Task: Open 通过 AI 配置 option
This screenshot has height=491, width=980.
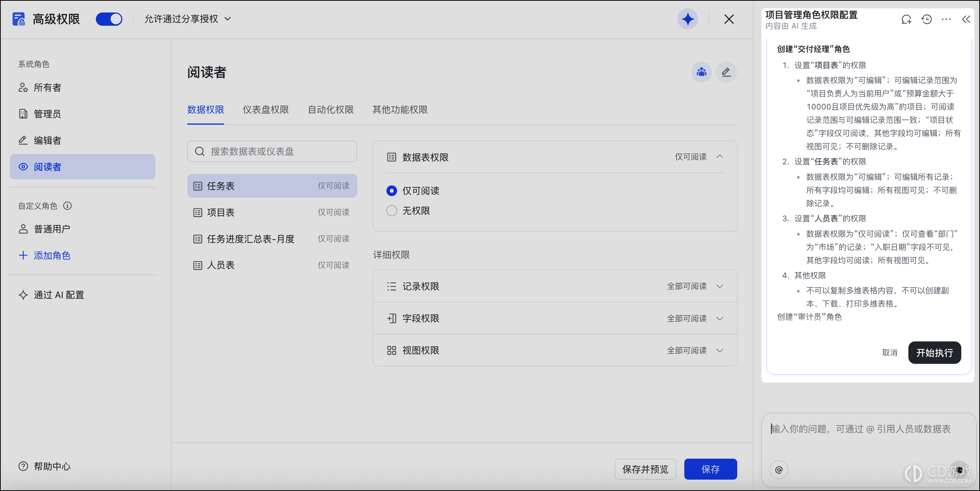Action: 51,295
